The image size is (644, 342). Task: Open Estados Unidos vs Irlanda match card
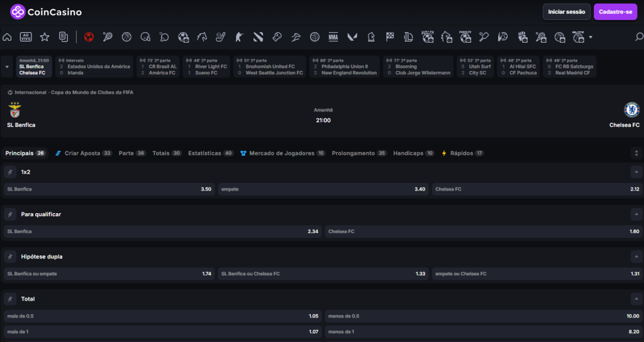pos(94,67)
